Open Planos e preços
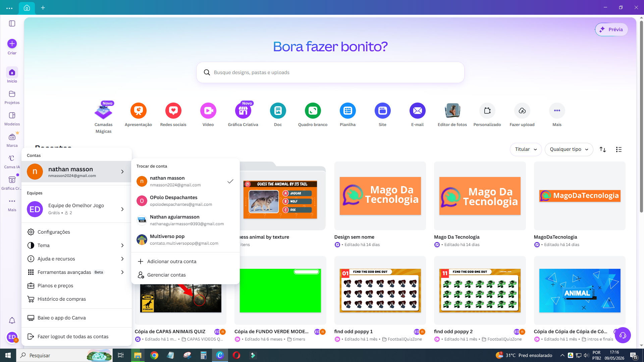This screenshot has width=644, height=362. [76, 286]
